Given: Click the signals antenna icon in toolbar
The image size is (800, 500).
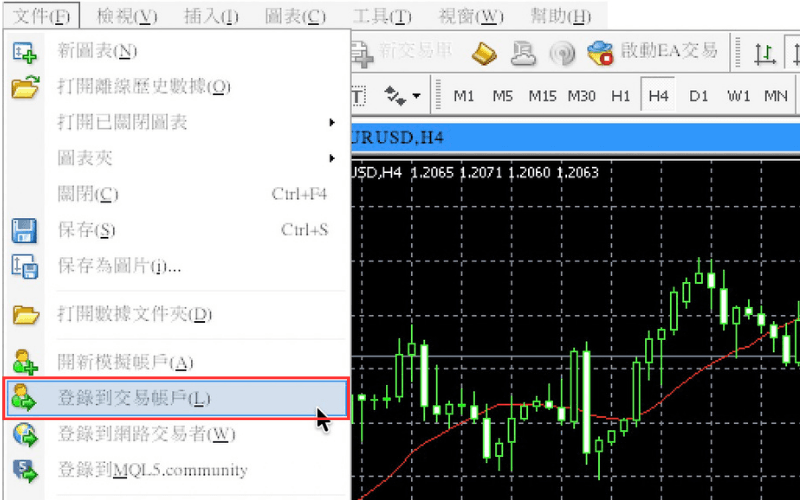Looking at the screenshot, I should click(x=562, y=53).
